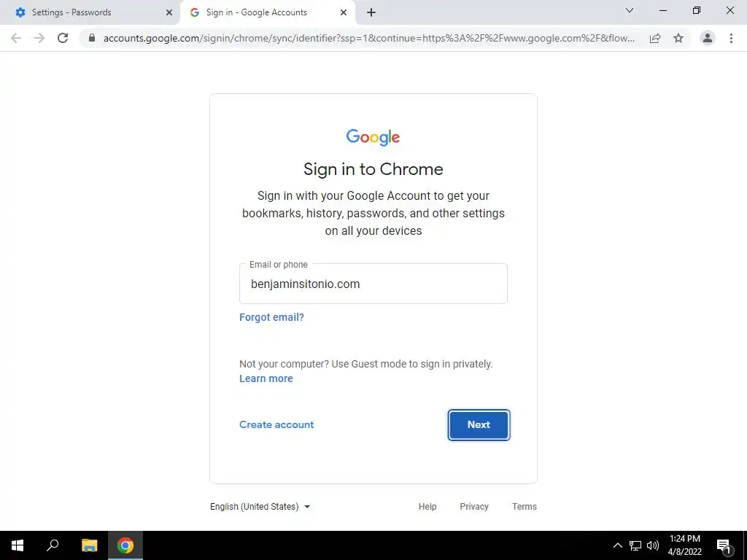Focus the Email or phone field
The width and height of the screenshot is (747, 560).
point(373,284)
